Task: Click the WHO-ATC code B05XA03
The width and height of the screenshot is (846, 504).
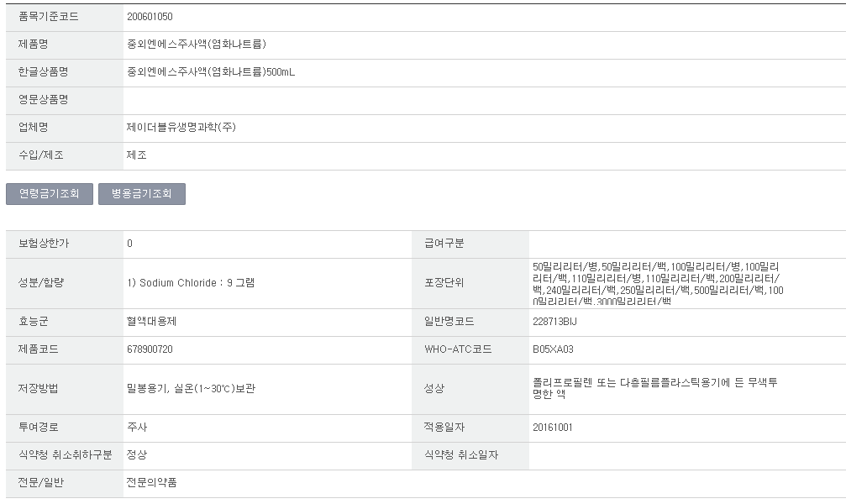Action: (554, 349)
